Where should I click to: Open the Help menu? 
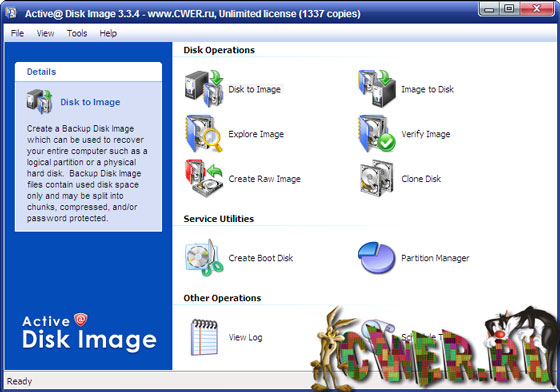108,33
